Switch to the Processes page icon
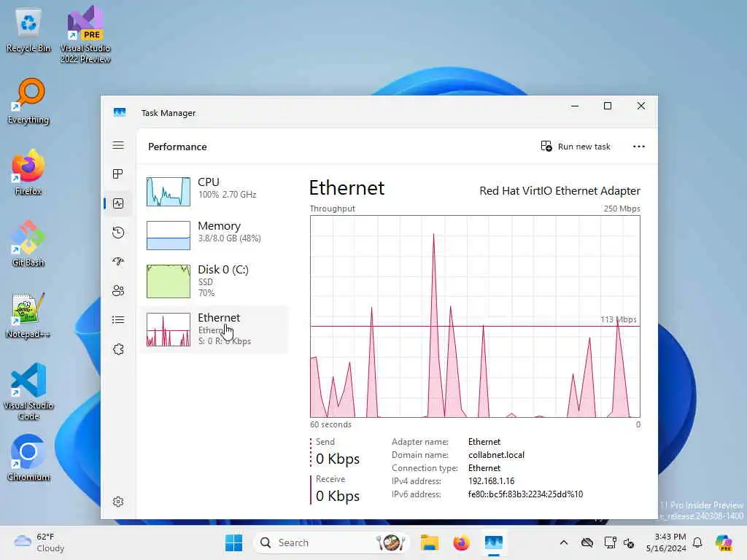The width and height of the screenshot is (747, 560). tap(118, 174)
